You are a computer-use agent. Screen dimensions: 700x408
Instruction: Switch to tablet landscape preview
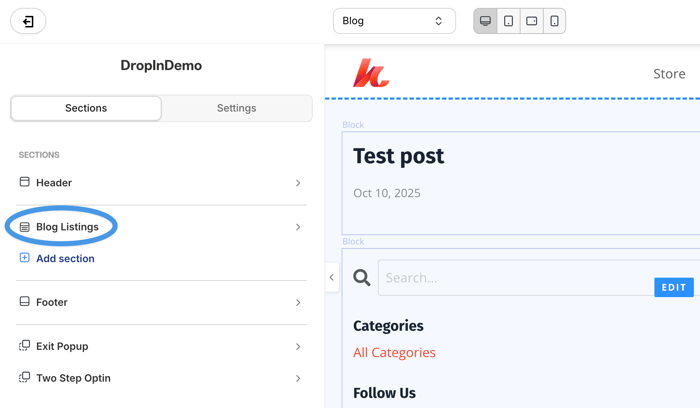pyautogui.click(x=532, y=21)
